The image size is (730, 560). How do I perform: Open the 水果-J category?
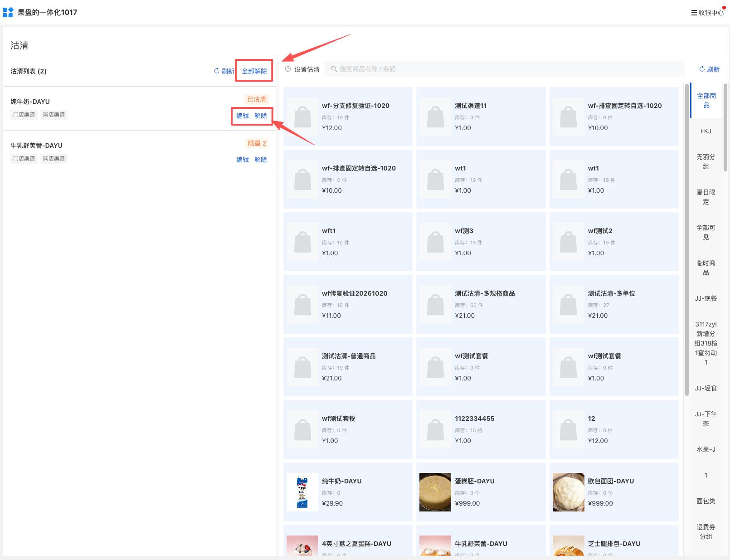click(x=706, y=449)
